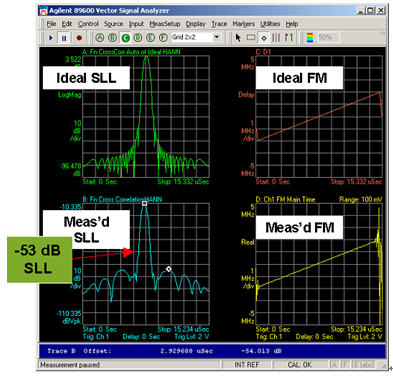The width and height of the screenshot is (393, 377).
Task: Click trace A 'Stop: 15.332 uSec' label
Action: tap(183, 182)
